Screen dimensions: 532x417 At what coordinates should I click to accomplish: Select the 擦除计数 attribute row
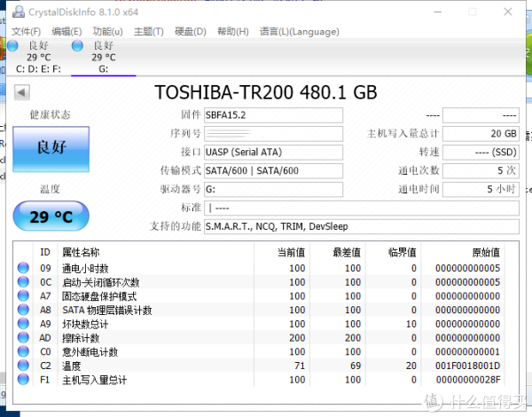259,337
